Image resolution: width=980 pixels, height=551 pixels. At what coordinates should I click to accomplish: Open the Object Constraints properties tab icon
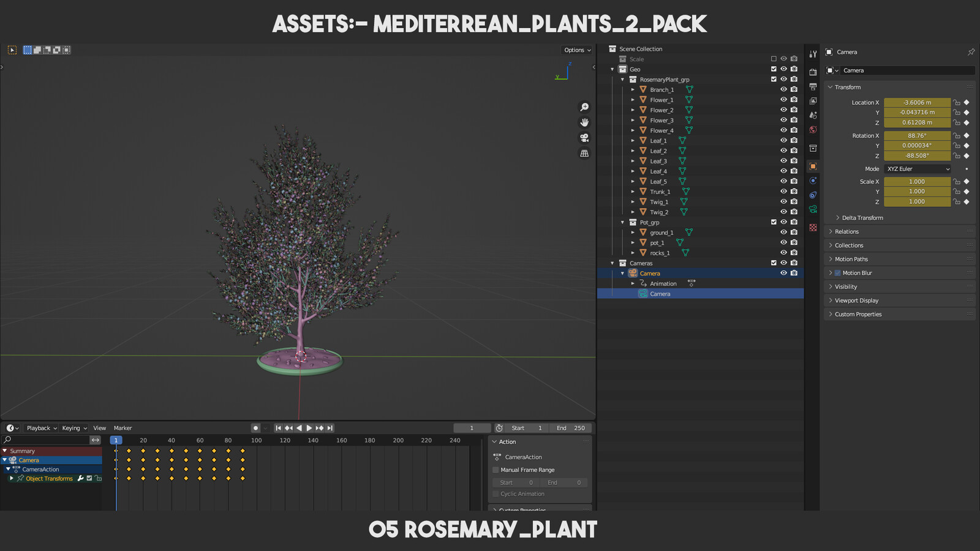tap(813, 195)
